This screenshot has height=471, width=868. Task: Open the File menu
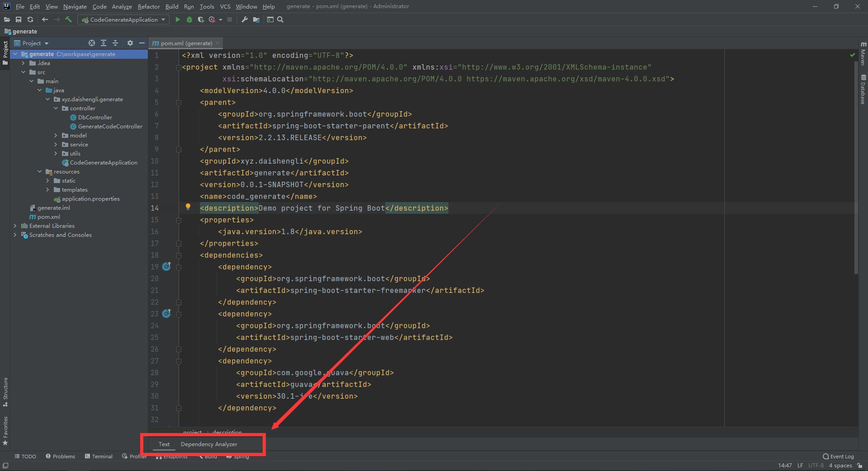(20, 6)
